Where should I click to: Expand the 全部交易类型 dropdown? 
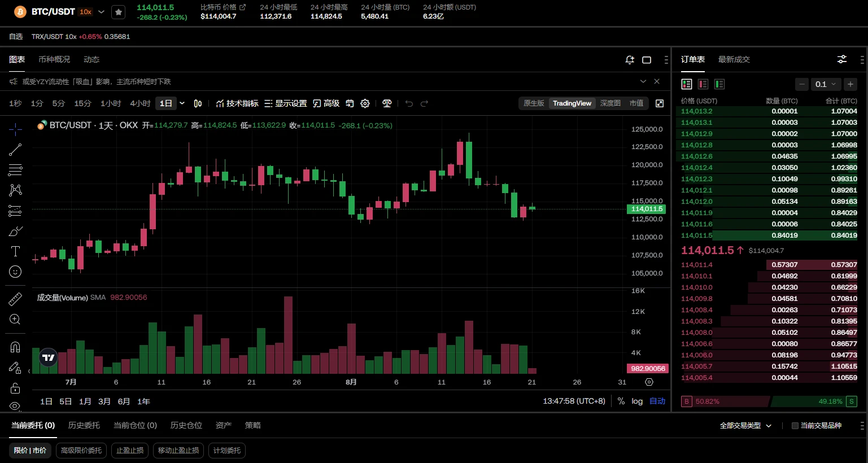(x=745, y=426)
